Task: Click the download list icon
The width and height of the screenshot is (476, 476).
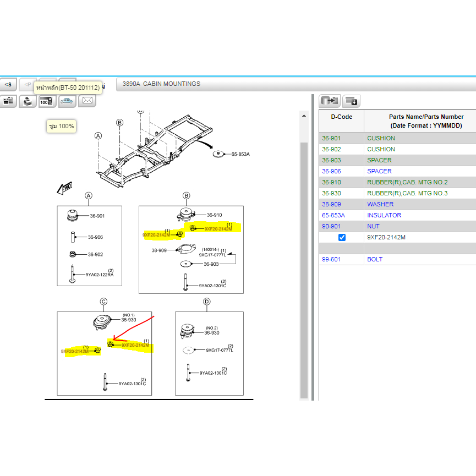Action: point(351,101)
